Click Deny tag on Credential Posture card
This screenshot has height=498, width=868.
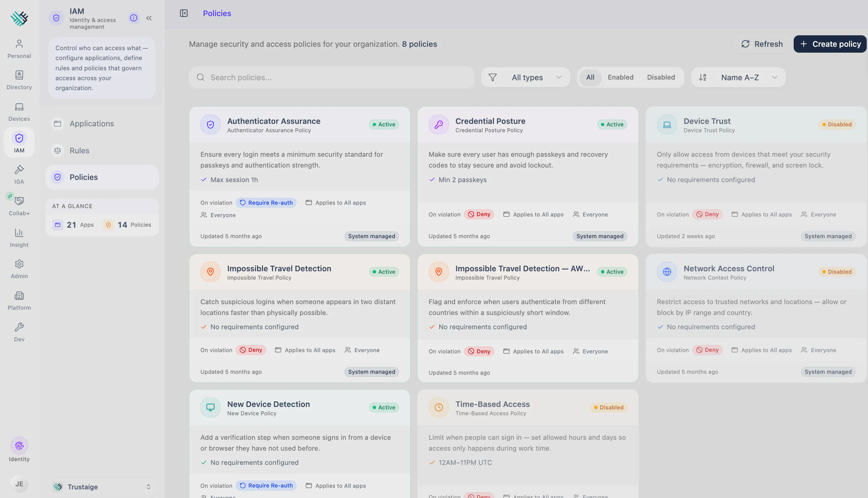[x=479, y=214]
